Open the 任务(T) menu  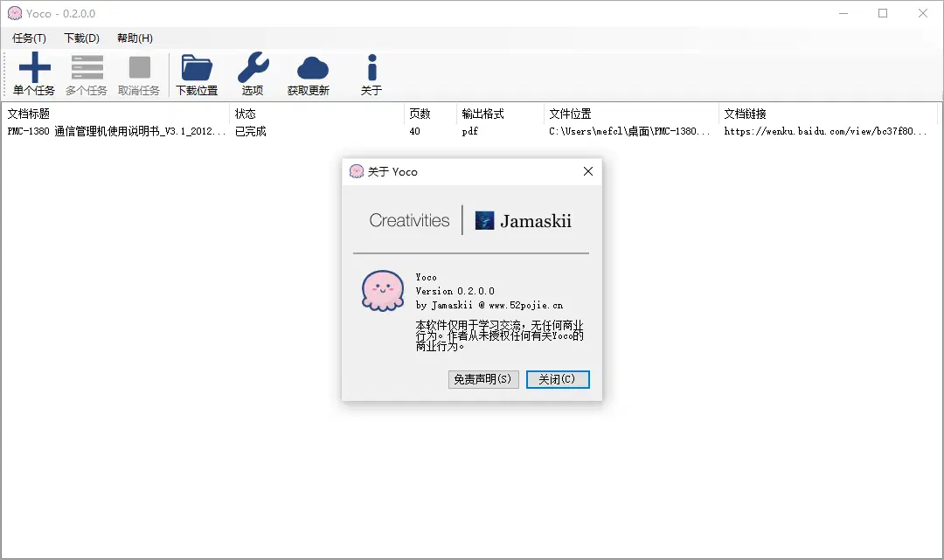29,38
